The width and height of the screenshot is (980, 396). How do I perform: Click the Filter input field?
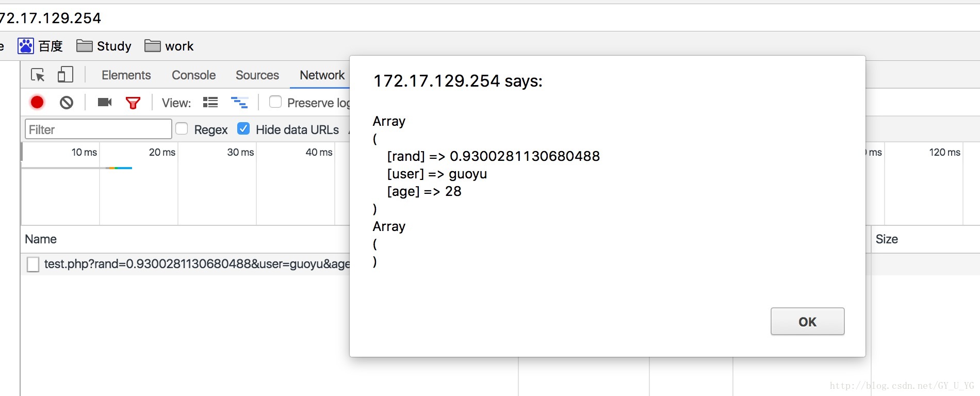[x=98, y=129]
